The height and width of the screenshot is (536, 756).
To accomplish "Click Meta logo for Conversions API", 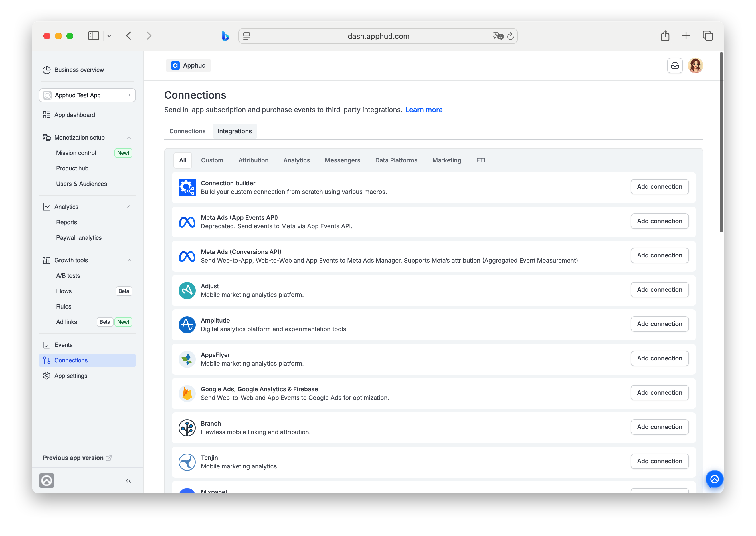I will point(187,256).
